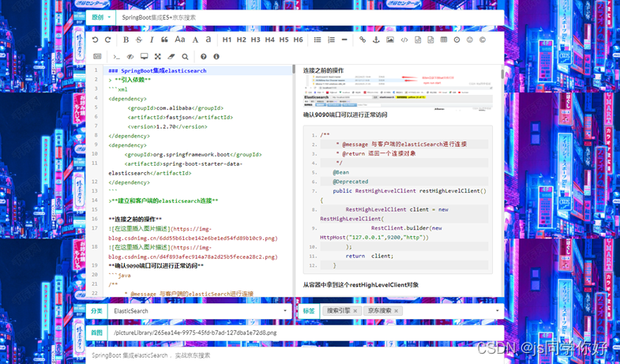Capitalize first letters with the Aa icon
The width and height of the screenshot is (620, 364).
tap(180, 39)
